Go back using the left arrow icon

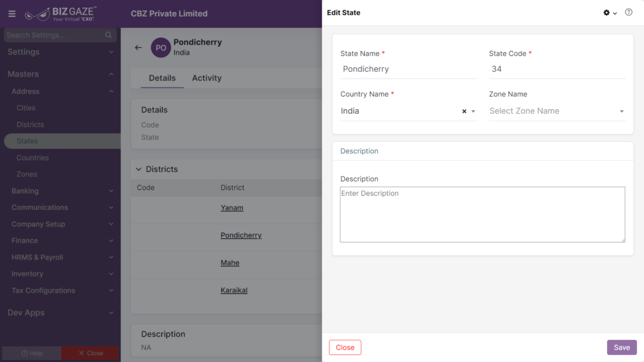(138, 48)
